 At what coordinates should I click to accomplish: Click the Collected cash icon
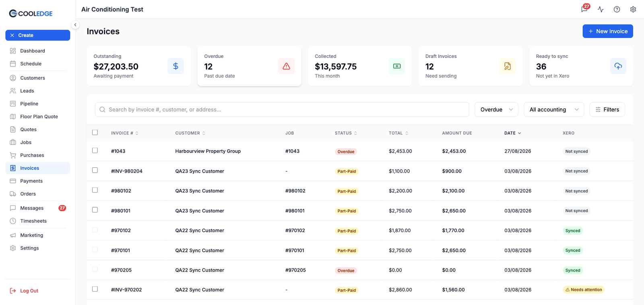tap(397, 66)
